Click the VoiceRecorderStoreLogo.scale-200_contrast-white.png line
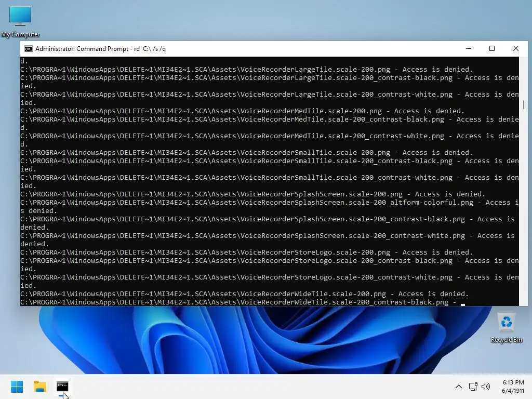Screen dimensions: 532x399 pyautogui.click(x=270, y=281)
